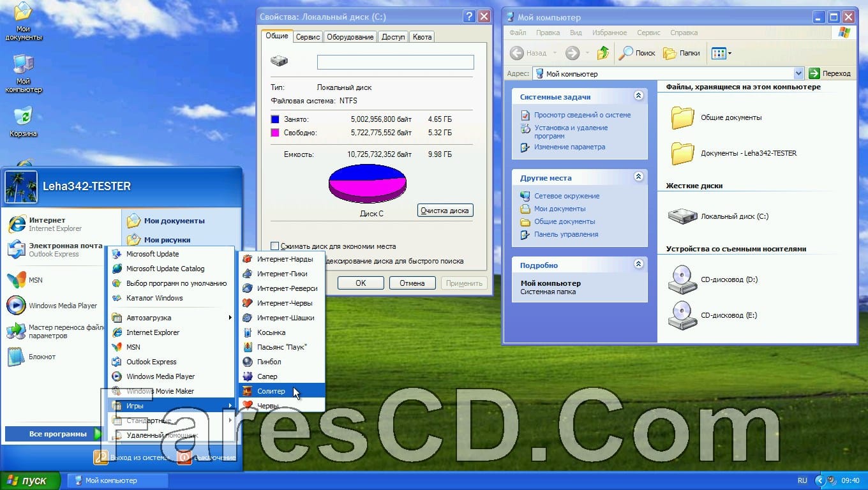Open Документы - Leha342-TESTER folder
This screenshot has height=490, width=868.
pos(733,153)
